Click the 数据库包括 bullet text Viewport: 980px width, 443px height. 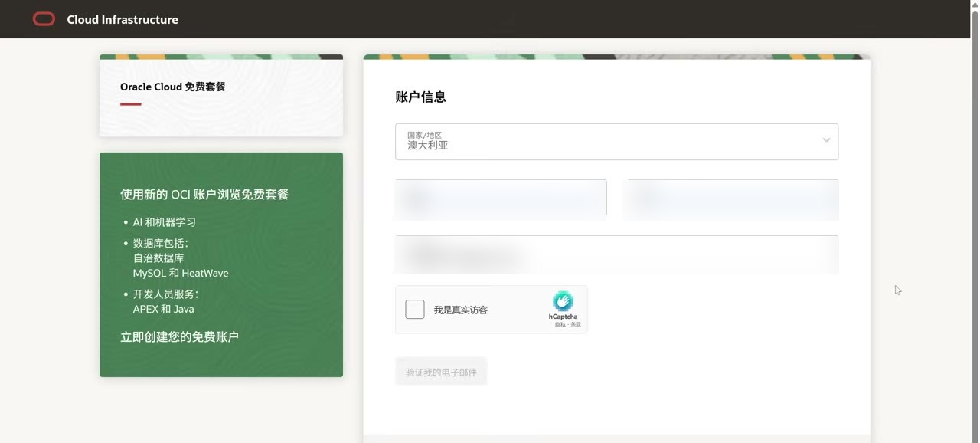click(161, 243)
